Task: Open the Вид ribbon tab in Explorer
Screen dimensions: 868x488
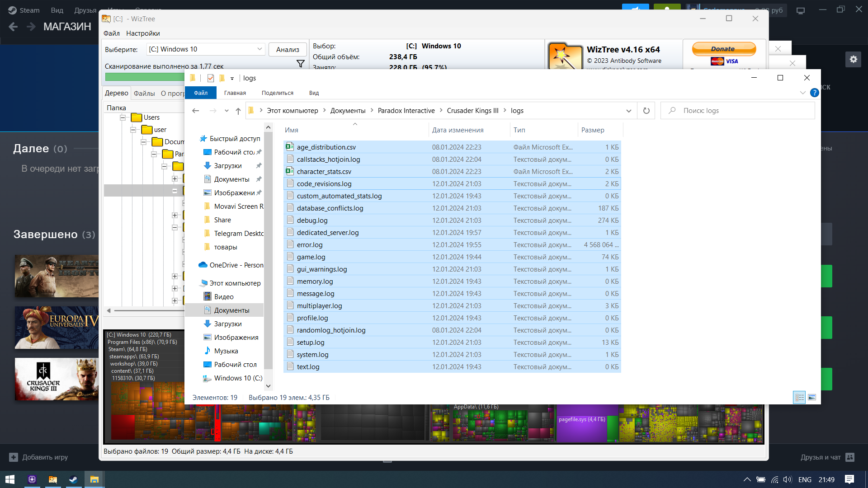Action: 314,93
